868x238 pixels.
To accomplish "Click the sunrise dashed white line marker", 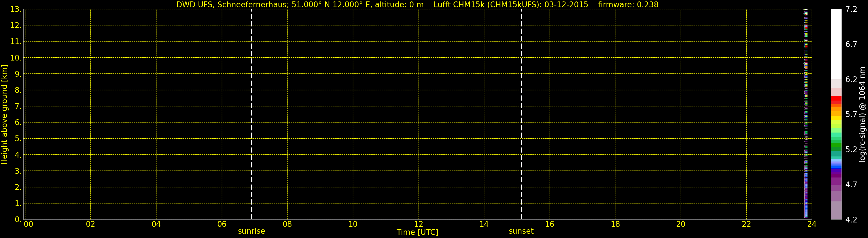I will [x=252, y=114].
